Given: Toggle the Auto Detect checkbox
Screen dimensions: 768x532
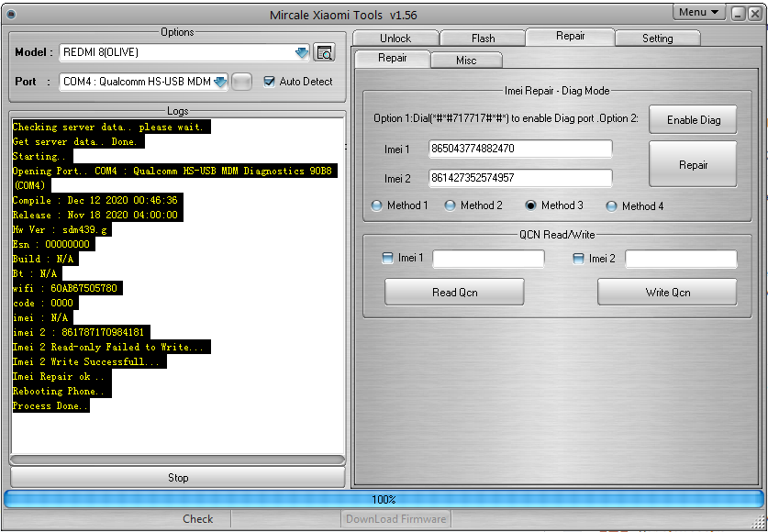Looking at the screenshot, I should [269, 82].
